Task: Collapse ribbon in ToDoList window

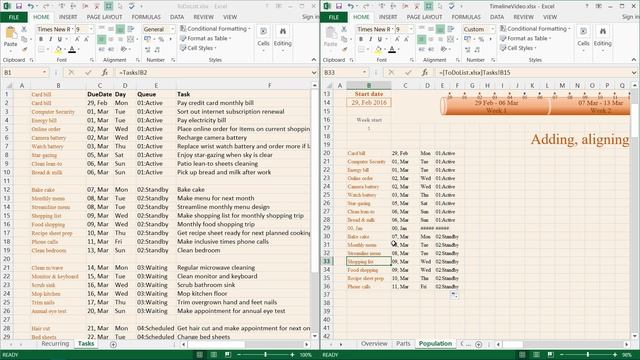Action: tap(313, 60)
